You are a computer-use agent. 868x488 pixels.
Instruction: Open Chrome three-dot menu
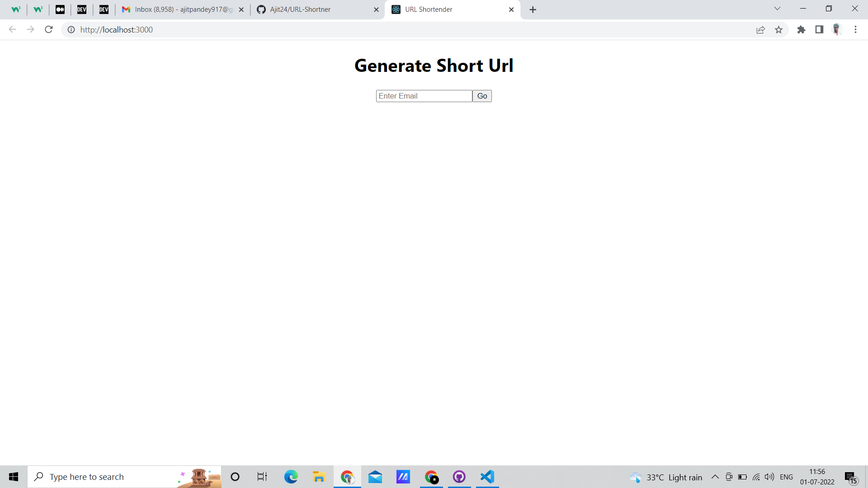coord(855,29)
